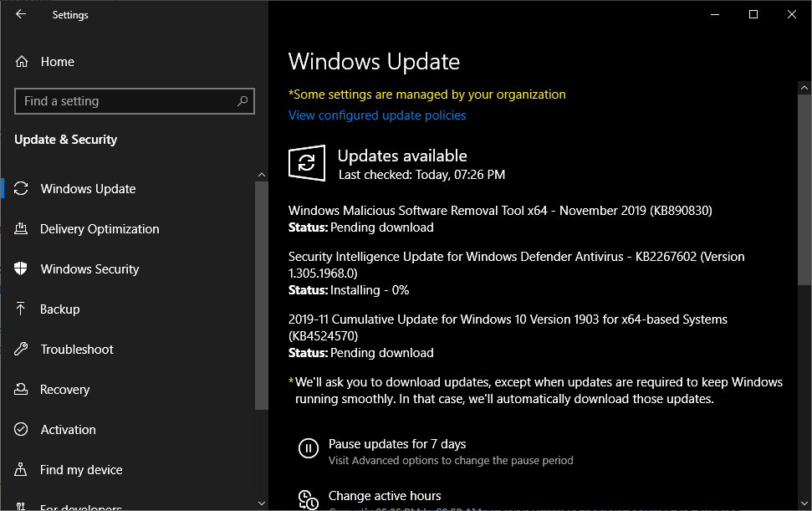The height and width of the screenshot is (511, 812).
Task: Go back with the Settings back arrow
Action: [21, 14]
